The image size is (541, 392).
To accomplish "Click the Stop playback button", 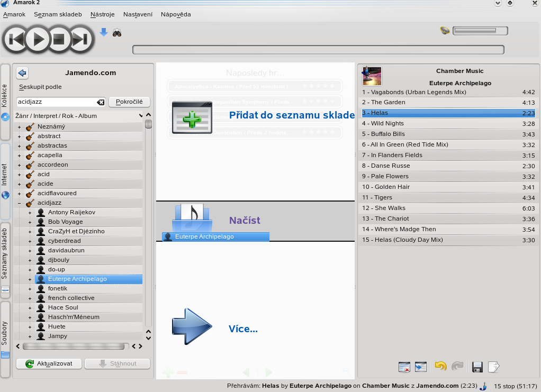I will (x=58, y=39).
